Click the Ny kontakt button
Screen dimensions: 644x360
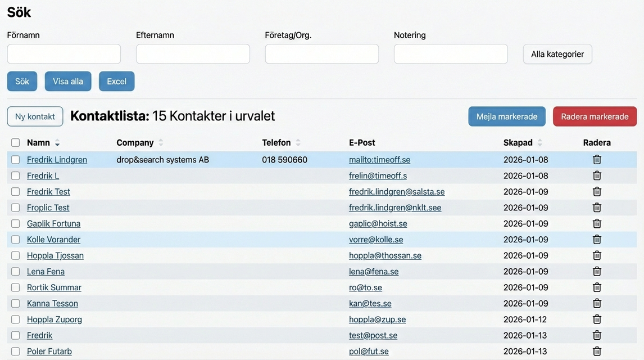[x=35, y=116]
